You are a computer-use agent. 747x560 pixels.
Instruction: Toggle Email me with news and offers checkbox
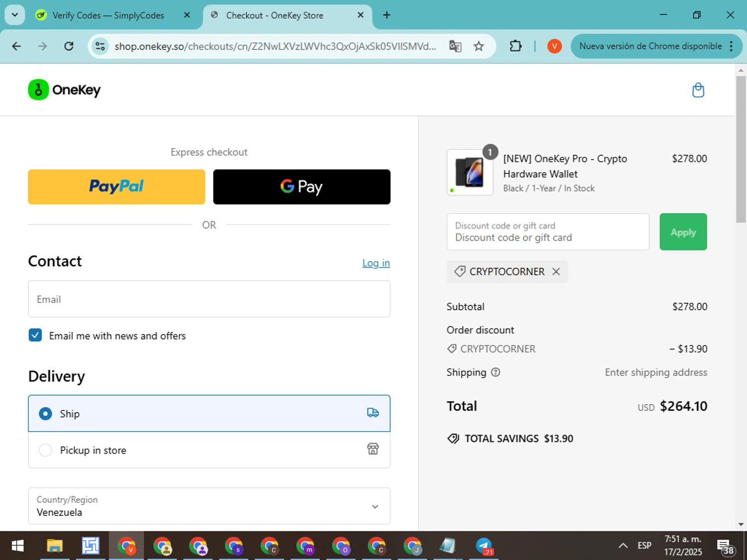[x=35, y=335]
